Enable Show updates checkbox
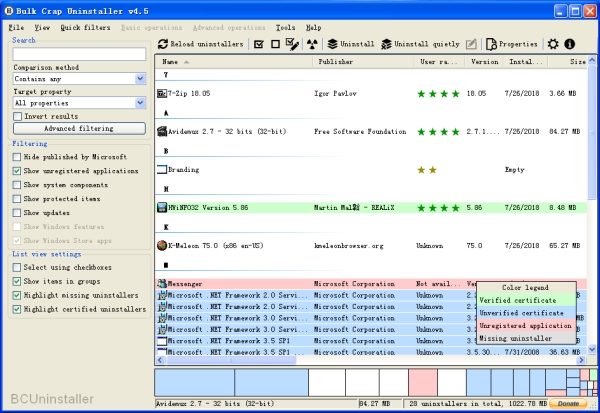Image resolution: width=600 pixels, height=413 pixels. tap(16, 213)
